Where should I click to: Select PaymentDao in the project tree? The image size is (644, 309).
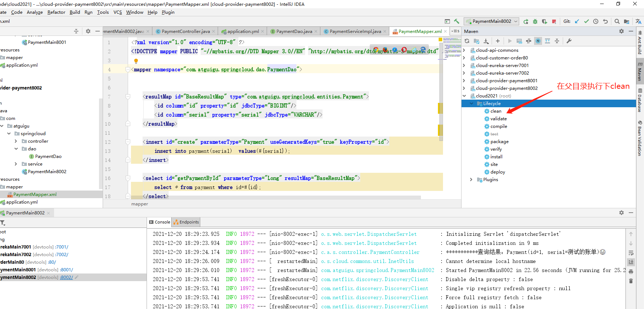48,156
